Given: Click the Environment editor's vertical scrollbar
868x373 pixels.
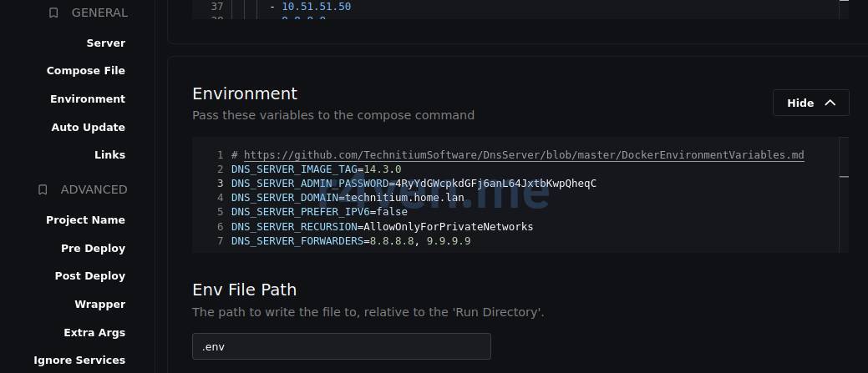Looking at the screenshot, I should tap(844, 177).
